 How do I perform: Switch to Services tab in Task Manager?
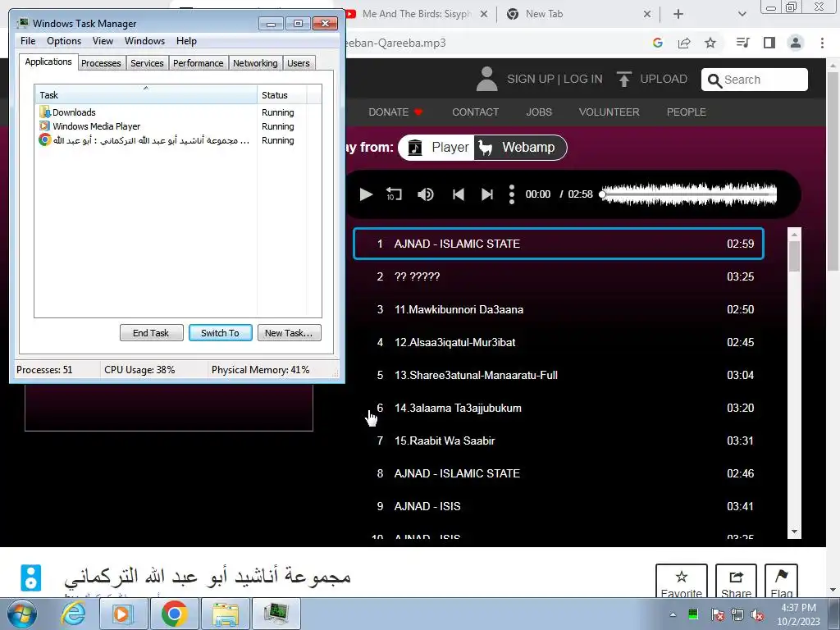coord(147,63)
